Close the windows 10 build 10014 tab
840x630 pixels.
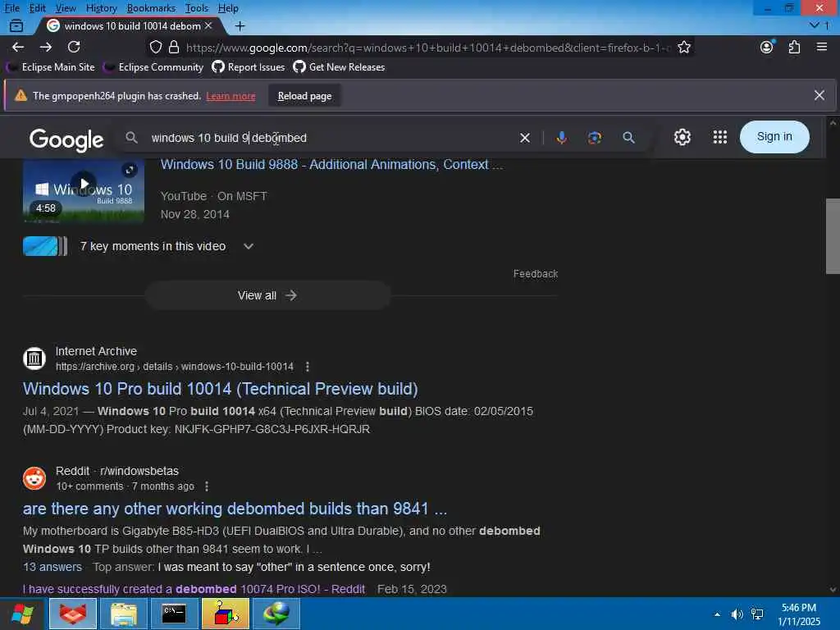(x=208, y=25)
